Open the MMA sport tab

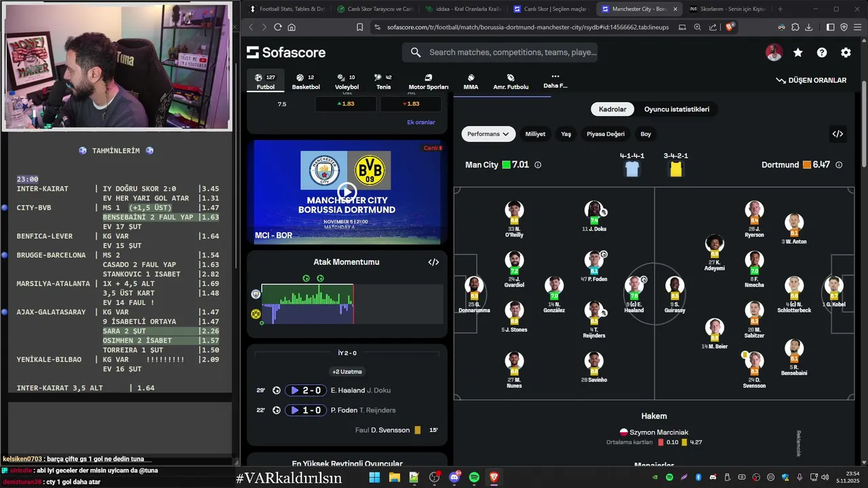tap(471, 82)
